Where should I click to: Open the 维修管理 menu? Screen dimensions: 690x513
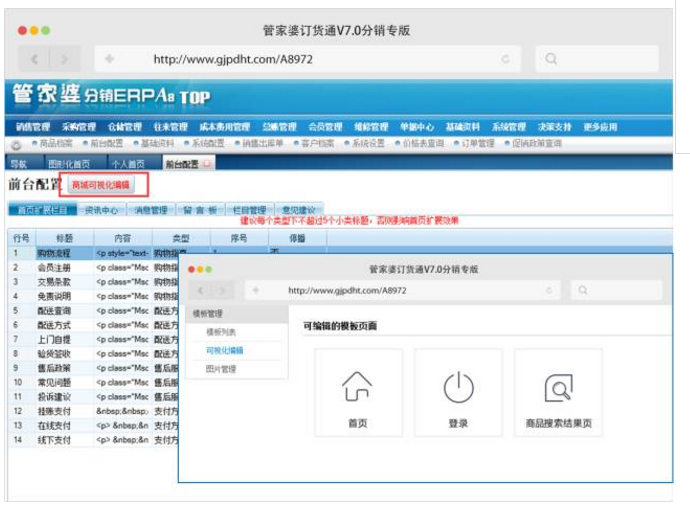coord(371,127)
